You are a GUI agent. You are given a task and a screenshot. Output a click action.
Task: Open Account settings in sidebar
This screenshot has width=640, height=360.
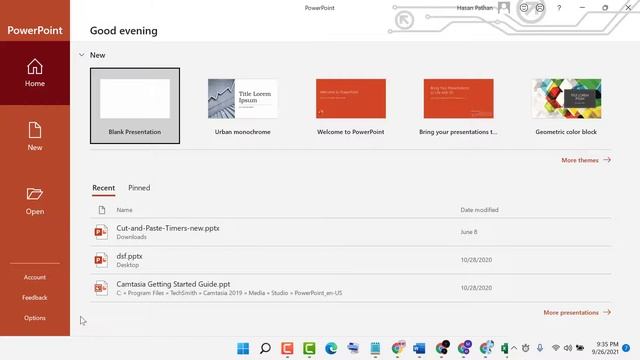(35, 277)
